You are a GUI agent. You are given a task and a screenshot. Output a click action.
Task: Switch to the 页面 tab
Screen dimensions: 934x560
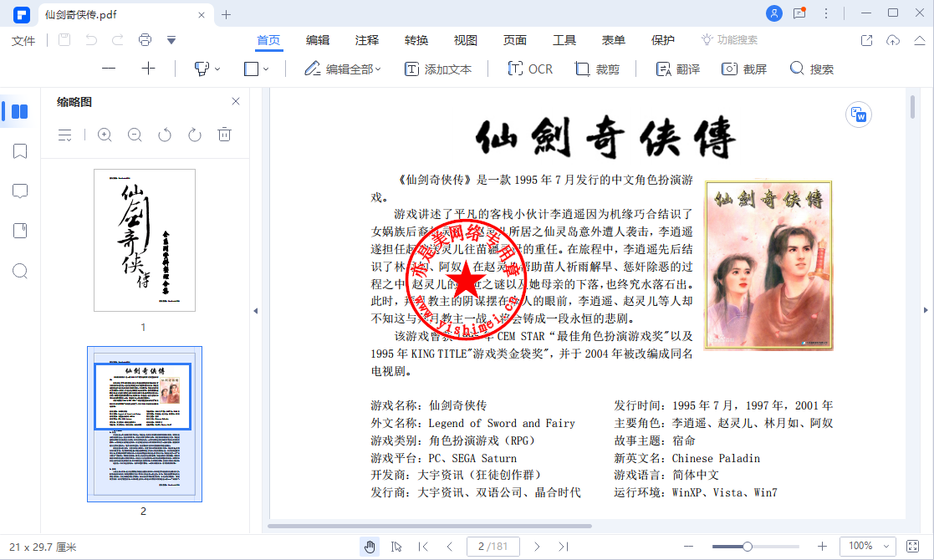(x=514, y=40)
